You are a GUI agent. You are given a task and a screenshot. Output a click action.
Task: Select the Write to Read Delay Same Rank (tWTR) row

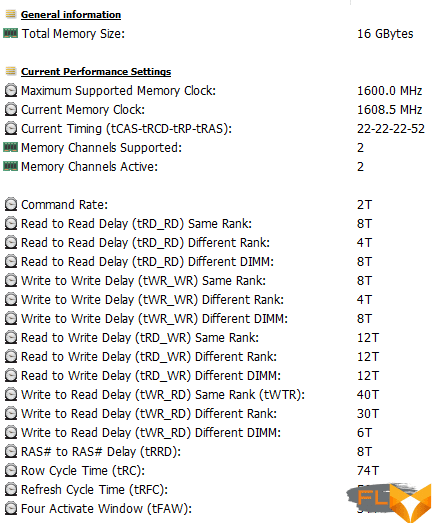click(215, 395)
